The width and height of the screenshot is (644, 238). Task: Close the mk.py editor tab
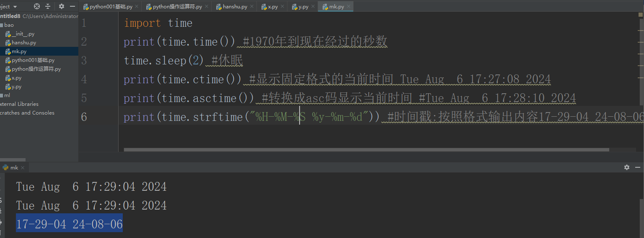349,7
